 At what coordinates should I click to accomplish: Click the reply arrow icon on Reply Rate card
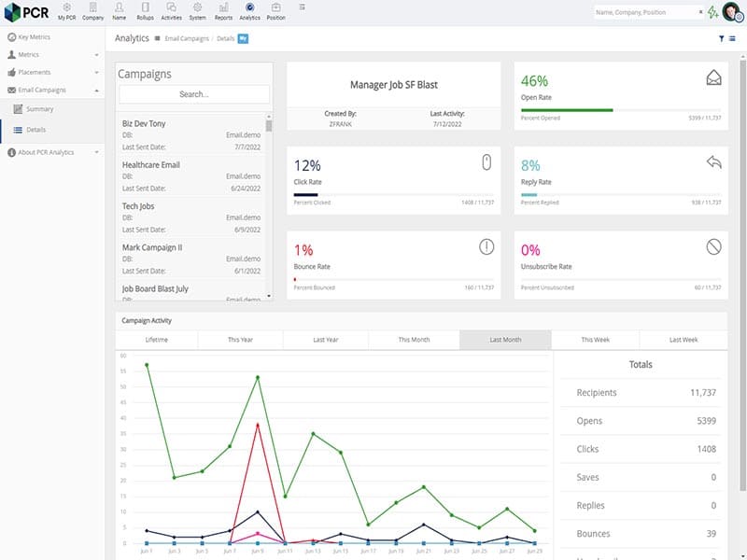(713, 162)
